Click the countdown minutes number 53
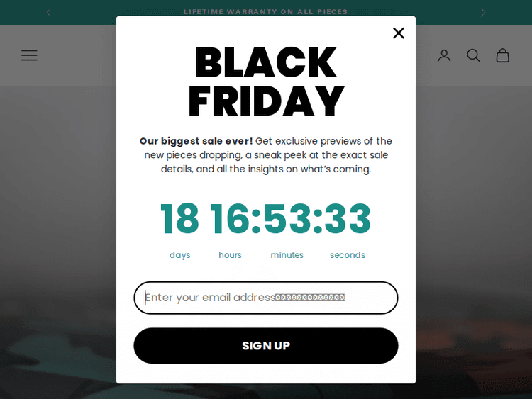Image resolution: width=532 pixels, height=399 pixels. tap(287, 219)
